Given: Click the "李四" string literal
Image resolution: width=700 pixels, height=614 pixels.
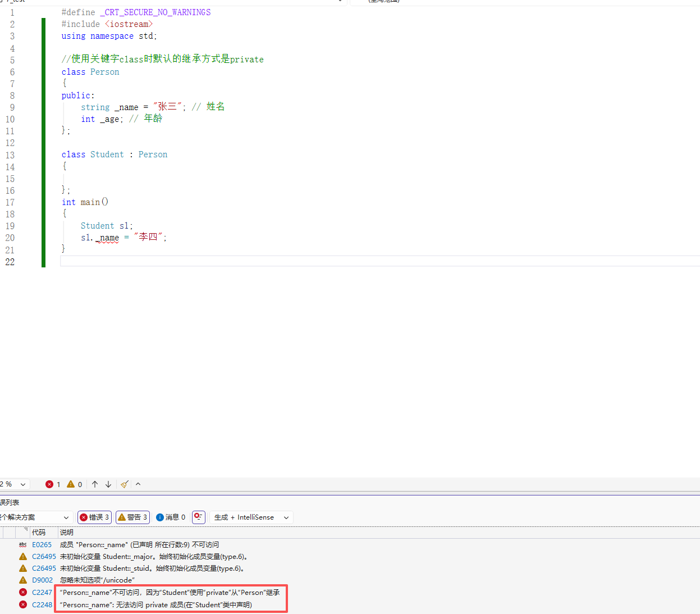Looking at the screenshot, I should [148, 237].
